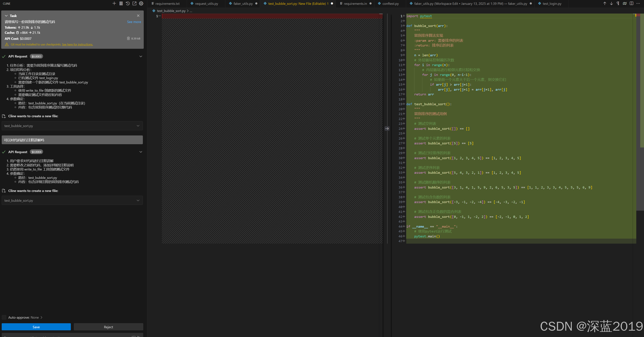Go to next diff change arrow
This screenshot has width=644, height=337.
point(611,3)
